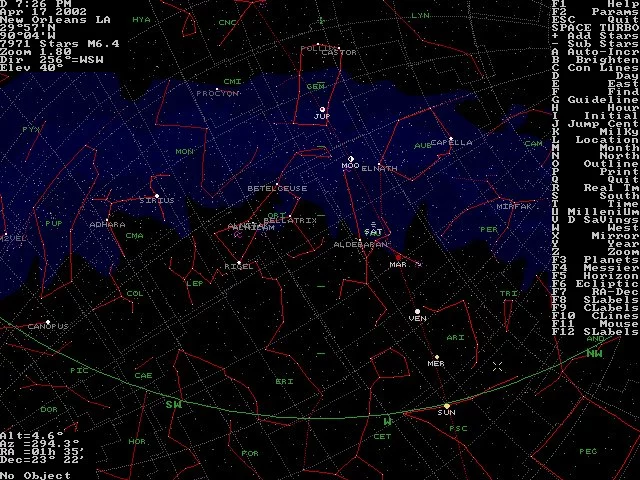Open F1 Help
Viewport: 640px width, 480px height.
click(x=596, y=4)
